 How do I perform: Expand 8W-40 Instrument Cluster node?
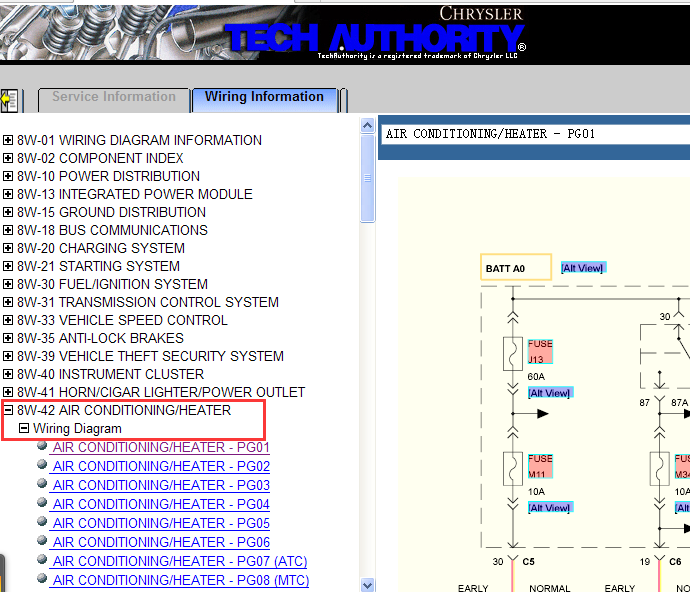tap(7, 374)
